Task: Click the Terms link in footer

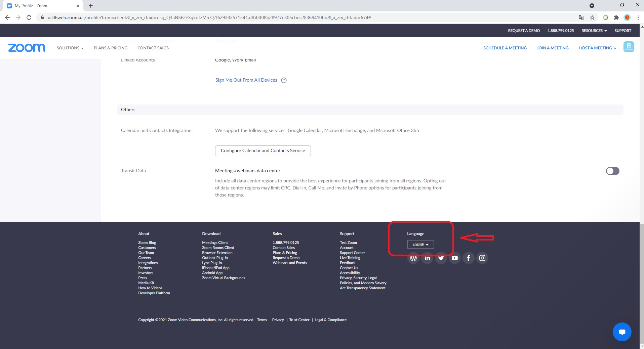Action: 262,320
